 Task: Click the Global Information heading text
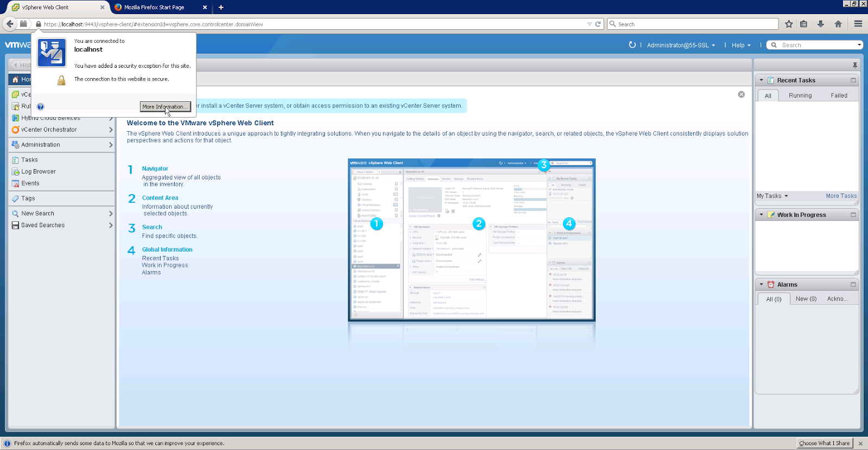point(167,249)
